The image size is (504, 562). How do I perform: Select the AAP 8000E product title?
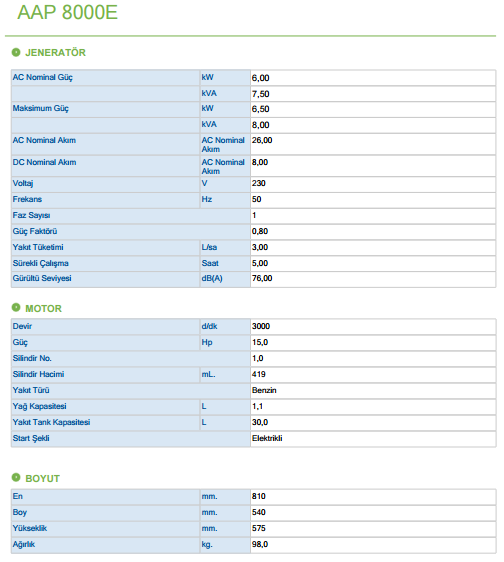click(67, 13)
